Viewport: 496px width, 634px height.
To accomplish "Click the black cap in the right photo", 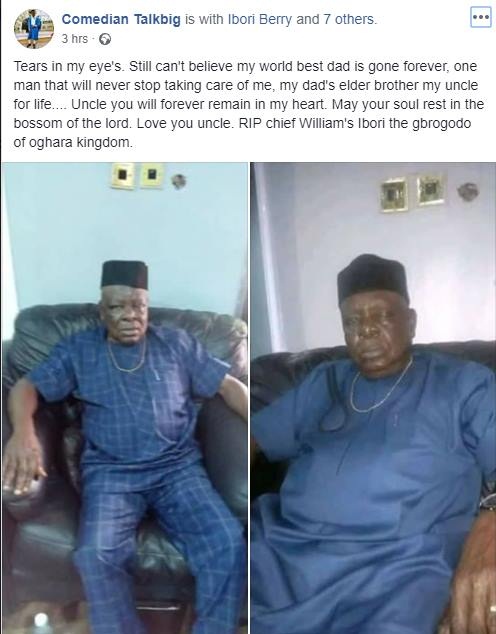I will click(x=373, y=278).
